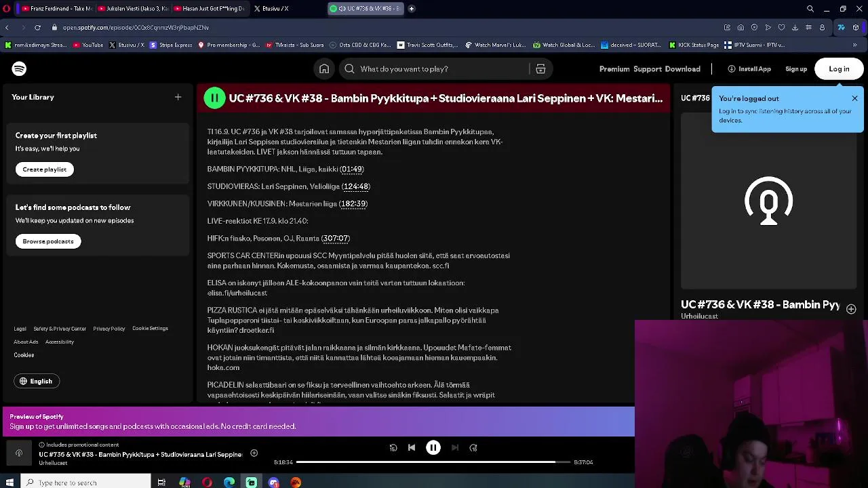The image size is (868, 488).
Task: Open the Install App download link
Action: pyautogui.click(x=749, y=68)
